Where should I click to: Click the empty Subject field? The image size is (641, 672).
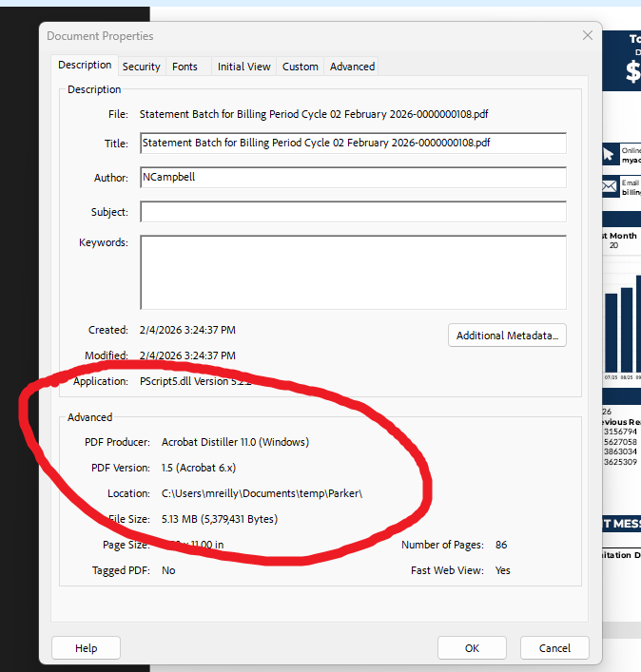click(x=353, y=212)
